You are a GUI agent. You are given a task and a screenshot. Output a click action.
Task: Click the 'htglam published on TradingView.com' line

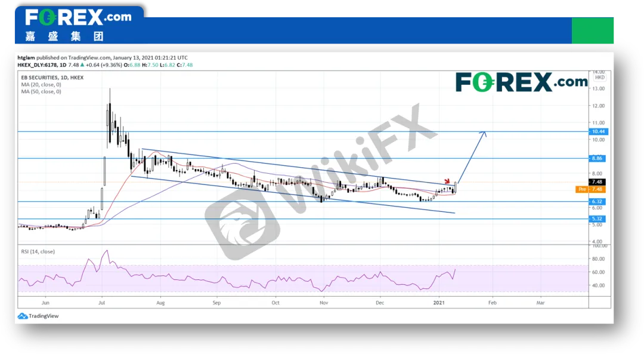pyautogui.click(x=103, y=57)
